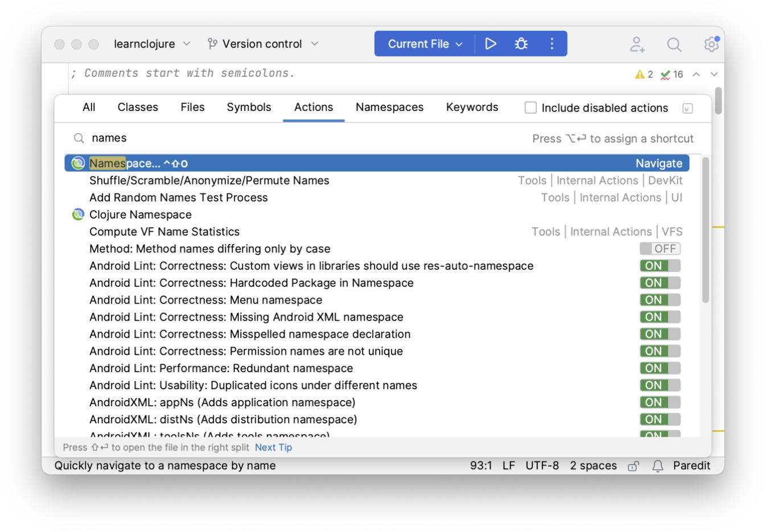Switch to the All tab

point(89,108)
